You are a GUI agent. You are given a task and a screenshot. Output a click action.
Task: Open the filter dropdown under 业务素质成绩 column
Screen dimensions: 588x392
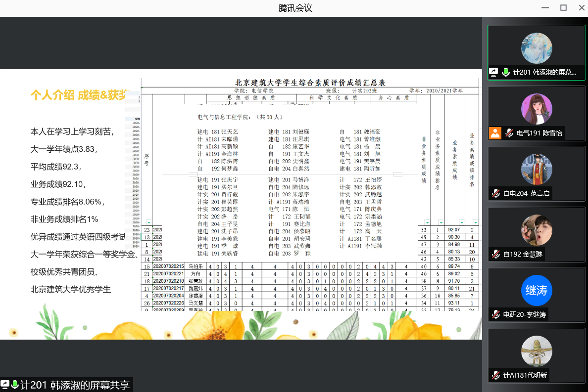tap(461, 222)
